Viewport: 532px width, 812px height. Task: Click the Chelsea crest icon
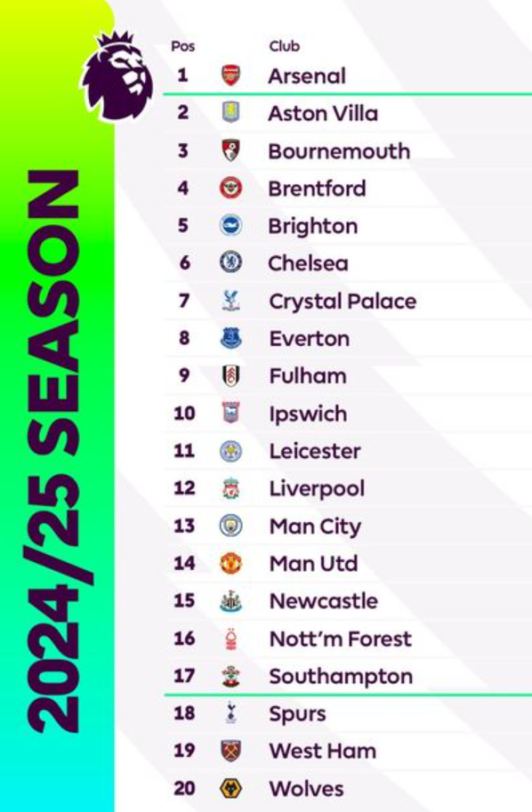click(x=230, y=262)
